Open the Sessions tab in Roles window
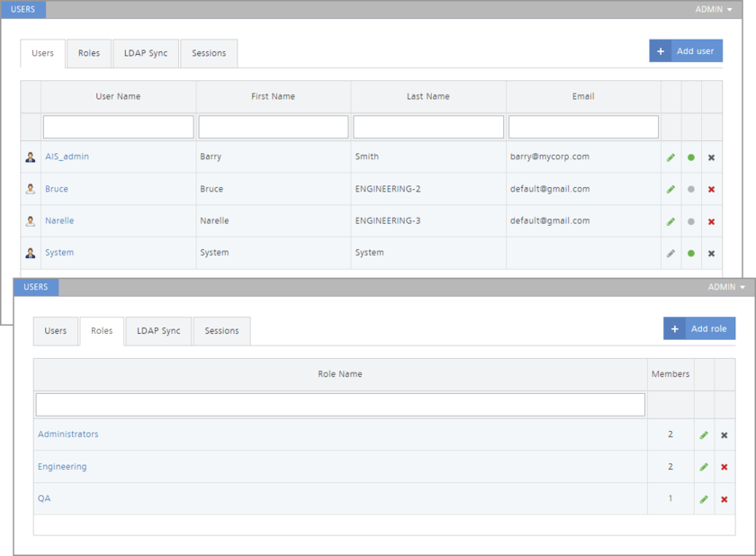 point(221,331)
